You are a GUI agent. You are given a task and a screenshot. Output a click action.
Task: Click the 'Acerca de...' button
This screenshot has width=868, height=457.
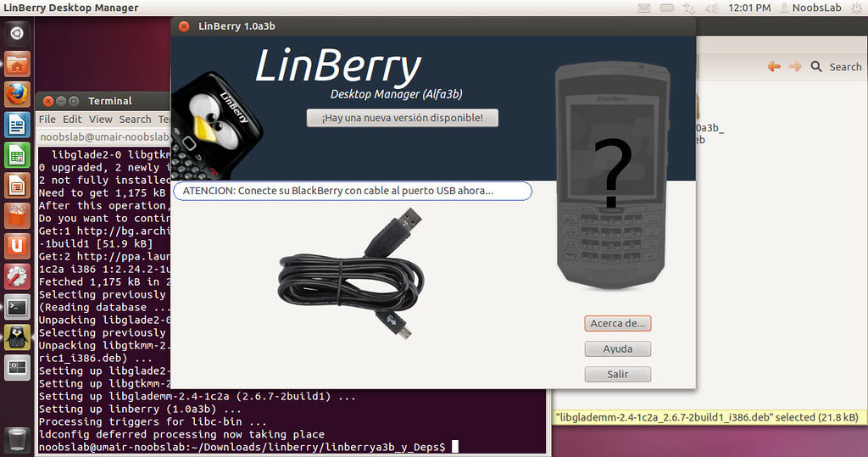tap(618, 324)
